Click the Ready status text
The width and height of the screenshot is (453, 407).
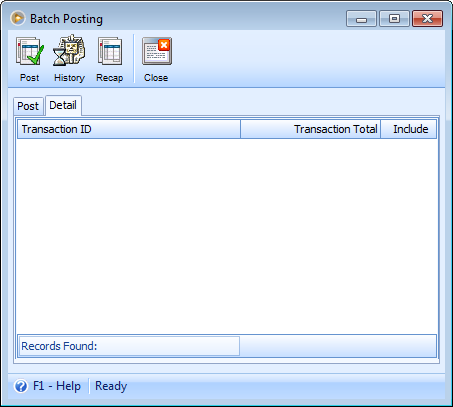(x=111, y=386)
